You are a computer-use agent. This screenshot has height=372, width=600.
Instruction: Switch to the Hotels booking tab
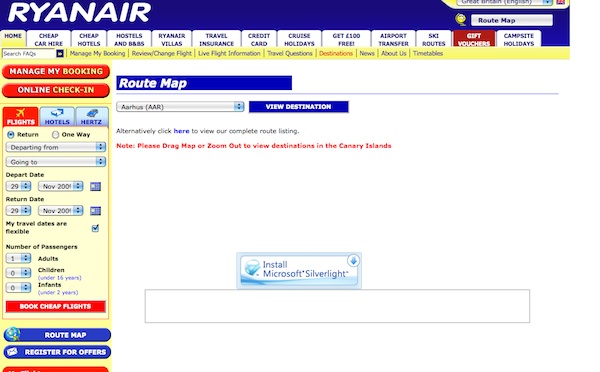57,117
